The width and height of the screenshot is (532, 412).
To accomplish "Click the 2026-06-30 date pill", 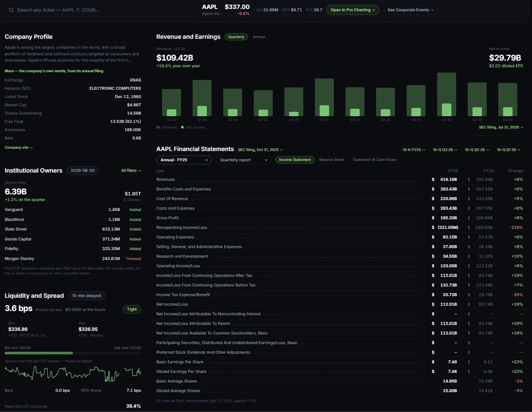I will click(x=82, y=171).
